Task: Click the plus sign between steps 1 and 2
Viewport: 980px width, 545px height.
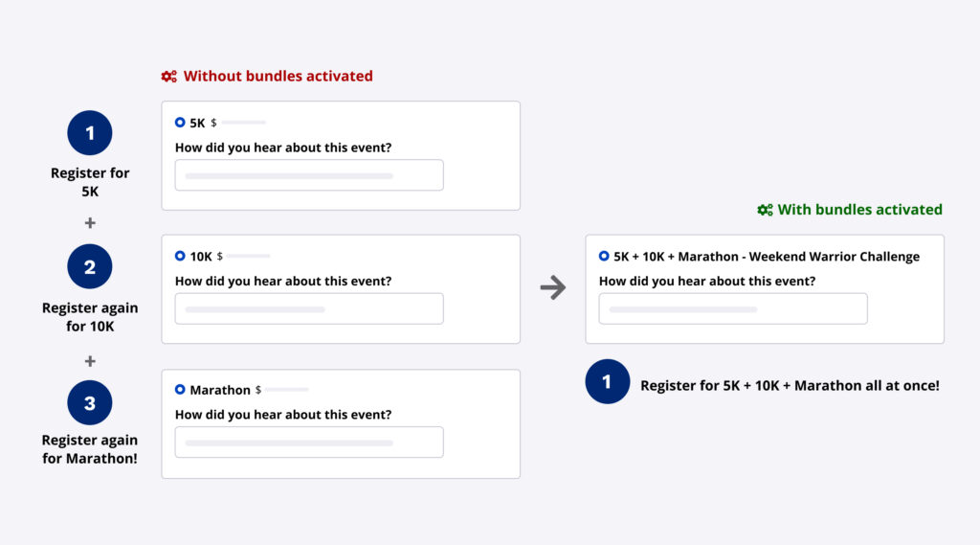Action: click(90, 223)
